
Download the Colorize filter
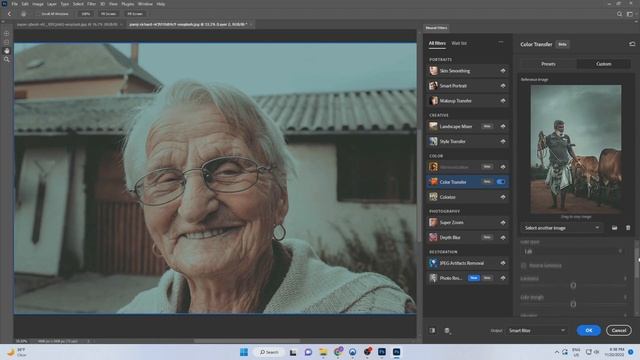tap(503, 197)
